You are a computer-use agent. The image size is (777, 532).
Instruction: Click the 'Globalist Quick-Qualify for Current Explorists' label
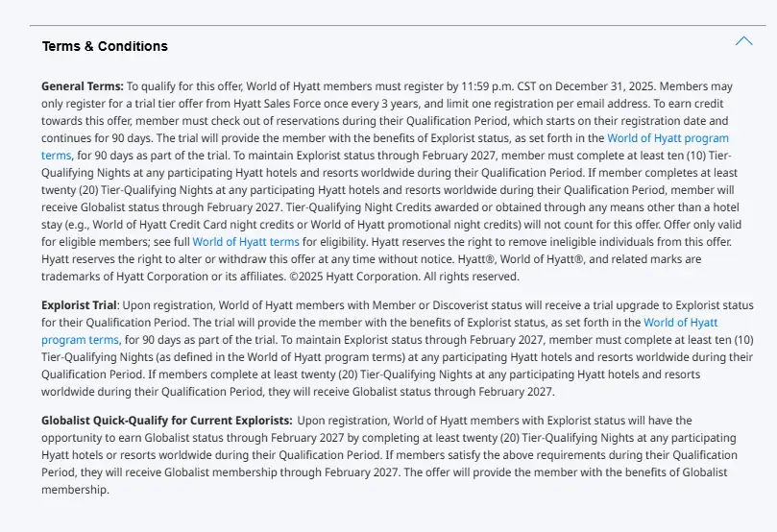166,421
